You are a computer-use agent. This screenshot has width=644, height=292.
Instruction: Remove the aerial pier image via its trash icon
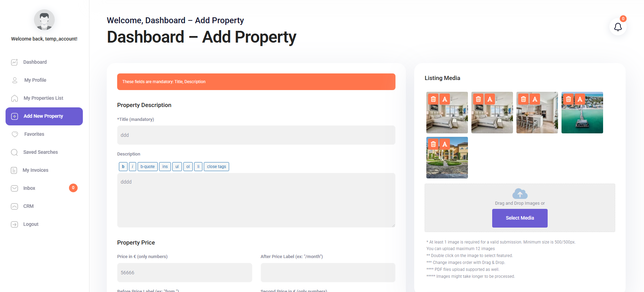click(568, 99)
